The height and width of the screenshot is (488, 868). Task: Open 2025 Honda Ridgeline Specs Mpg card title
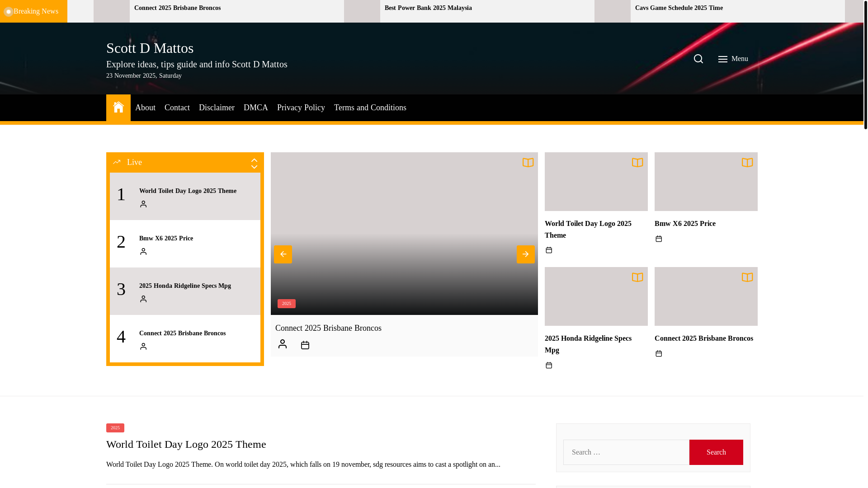tap(588, 344)
